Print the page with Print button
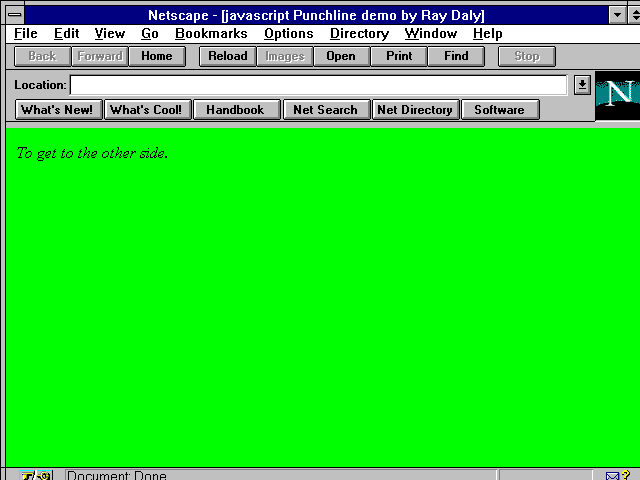 [399, 56]
